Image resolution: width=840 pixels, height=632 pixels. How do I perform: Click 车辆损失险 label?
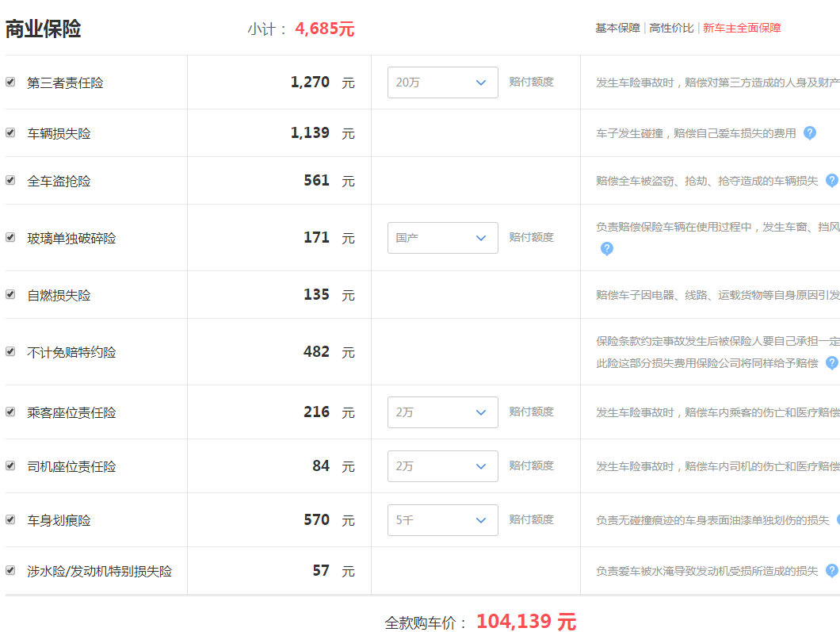(x=59, y=133)
